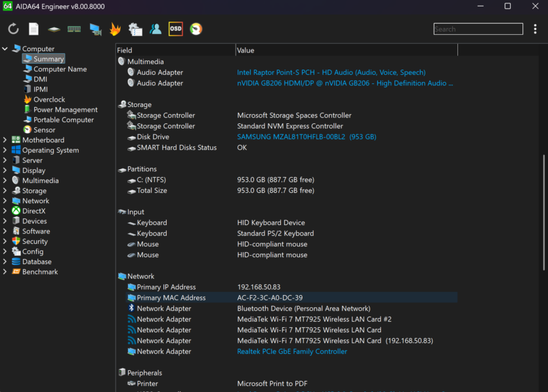The image size is (548, 392).
Task: Collapse the Computer tree node
Action: (x=5, y=49)
